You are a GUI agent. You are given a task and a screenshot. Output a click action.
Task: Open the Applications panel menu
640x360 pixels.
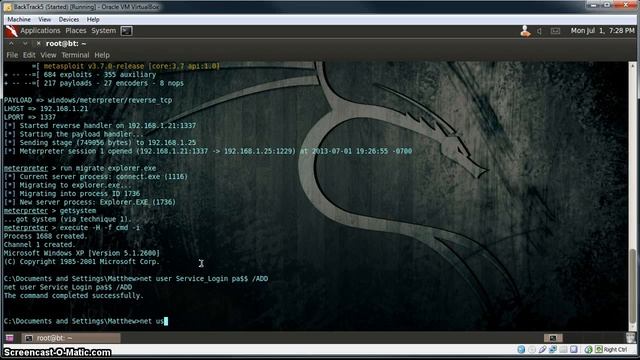(x=40, y=31)
